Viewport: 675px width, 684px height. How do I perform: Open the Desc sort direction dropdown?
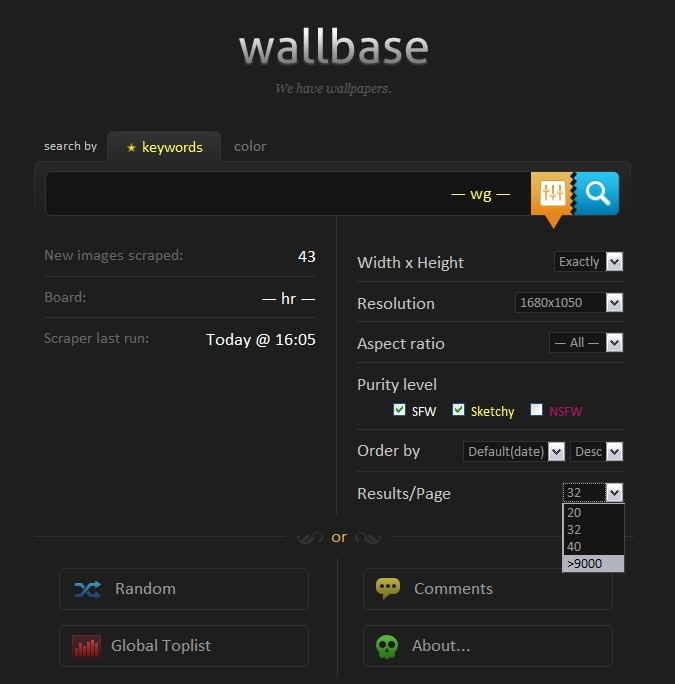(x=596, y=451)
